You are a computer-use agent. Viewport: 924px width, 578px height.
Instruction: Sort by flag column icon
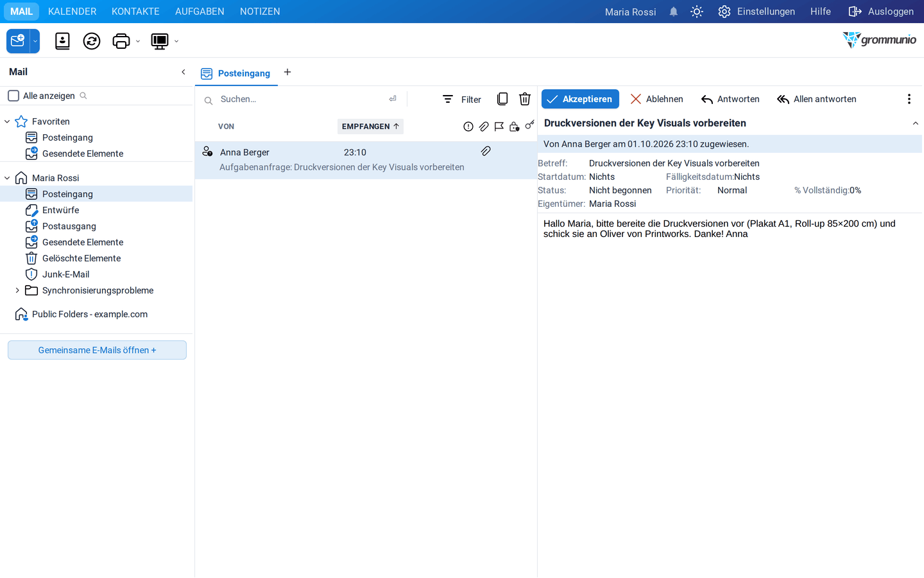499,127
